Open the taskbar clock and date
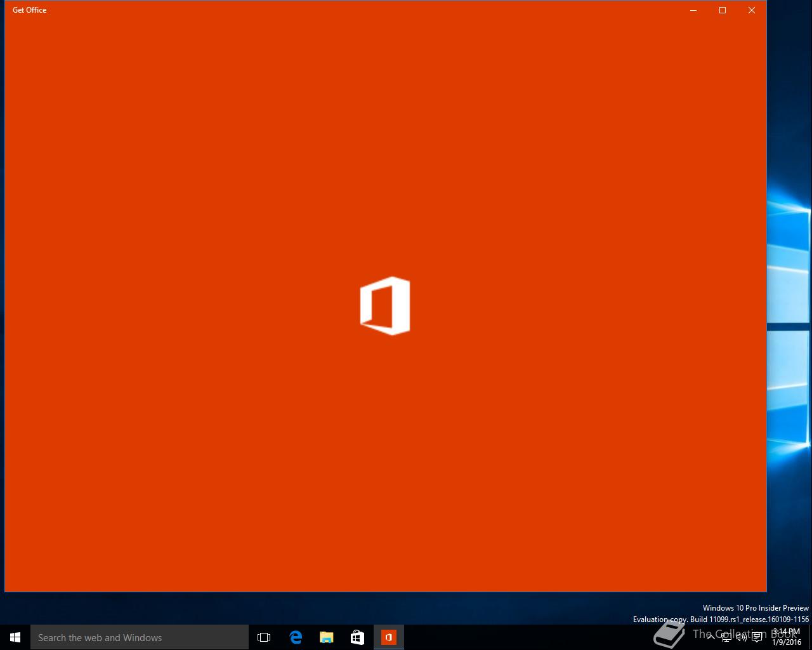Viewport: 812px width, 650px height. 787,637
